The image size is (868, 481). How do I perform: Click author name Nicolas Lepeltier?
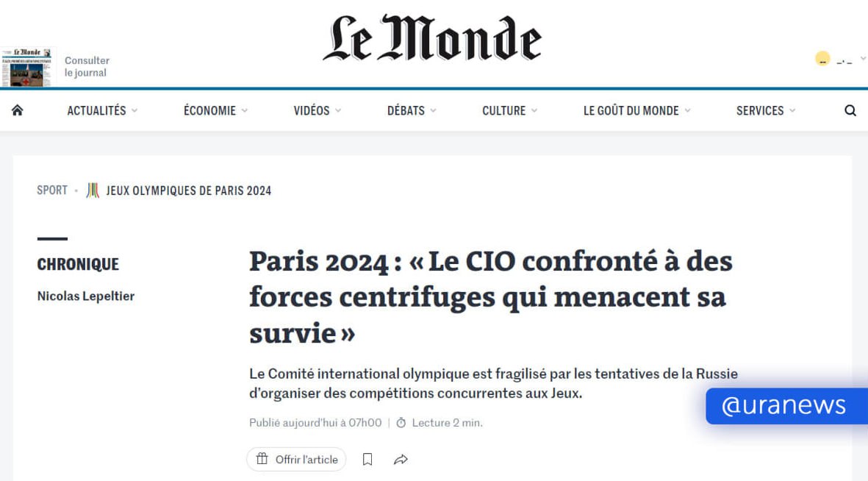click(x=86, y=296)
